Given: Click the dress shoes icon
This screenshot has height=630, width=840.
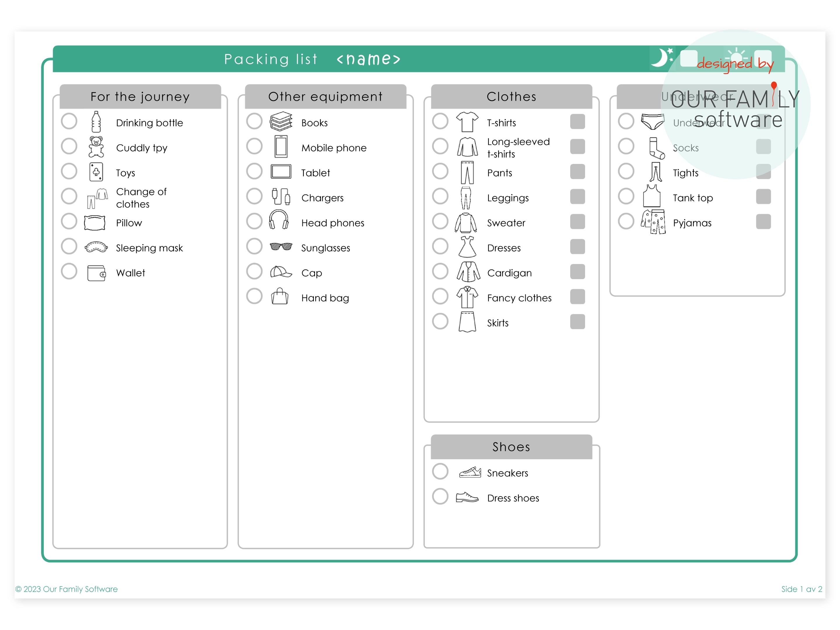Looking at the screenshot, I should tap(467, 497).
